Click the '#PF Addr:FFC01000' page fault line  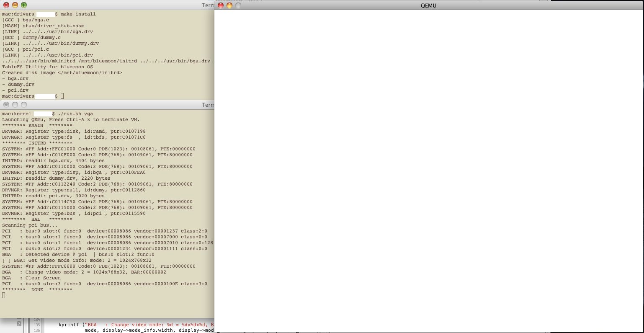click(x=99, y=149)
